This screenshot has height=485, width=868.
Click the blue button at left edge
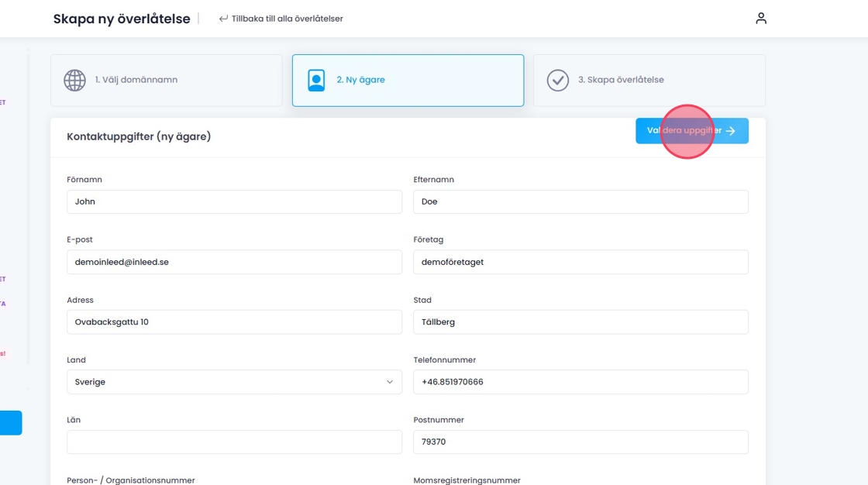click(11, 423)
